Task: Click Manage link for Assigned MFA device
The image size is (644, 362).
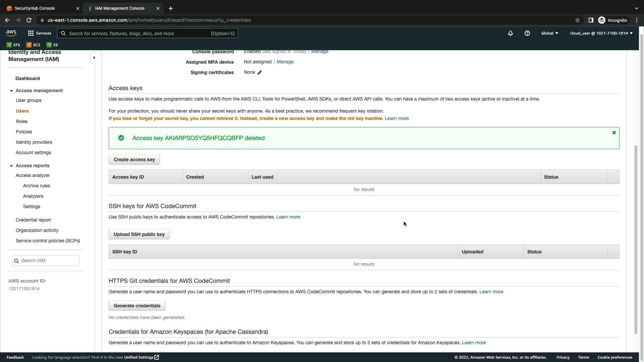Action: [x=285, y=62]
